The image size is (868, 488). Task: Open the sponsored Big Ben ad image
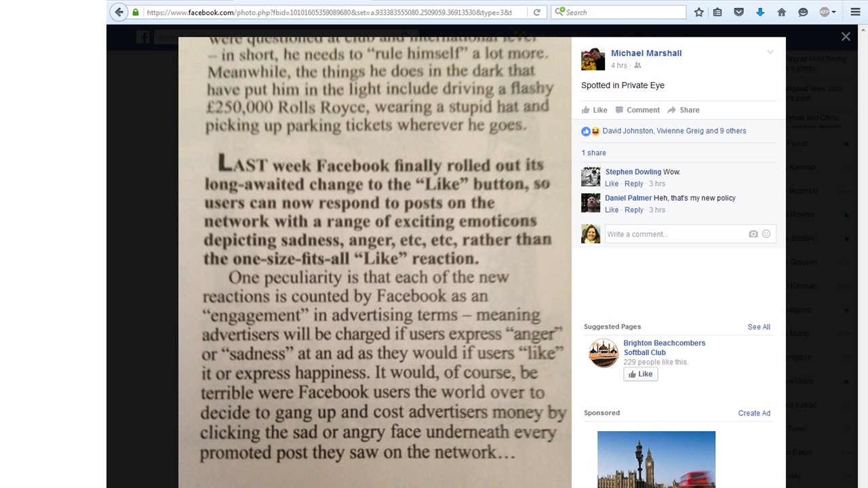pyautogui.click(x=656, y=460)
